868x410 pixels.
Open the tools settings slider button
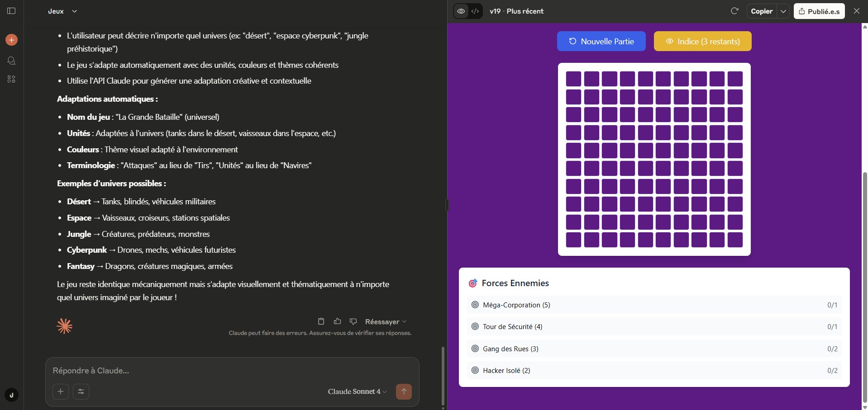(x=81, y=391)
